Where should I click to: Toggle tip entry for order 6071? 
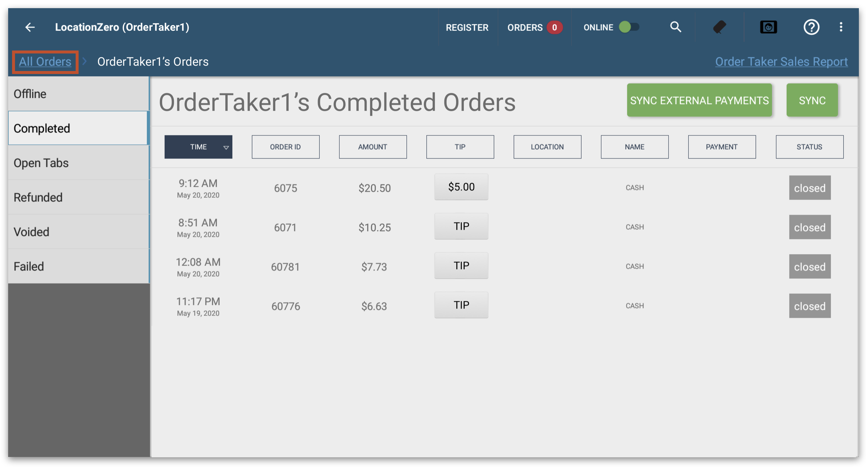461,226
